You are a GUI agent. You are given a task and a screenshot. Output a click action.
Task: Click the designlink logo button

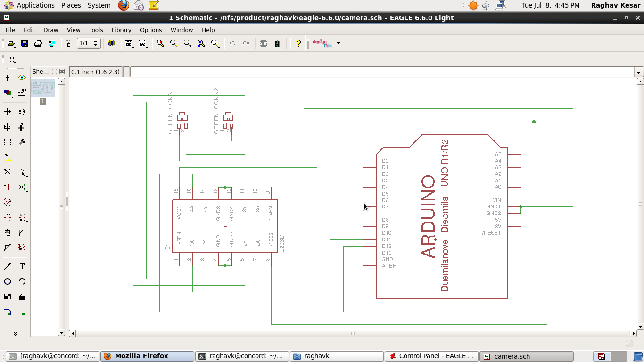322,43
